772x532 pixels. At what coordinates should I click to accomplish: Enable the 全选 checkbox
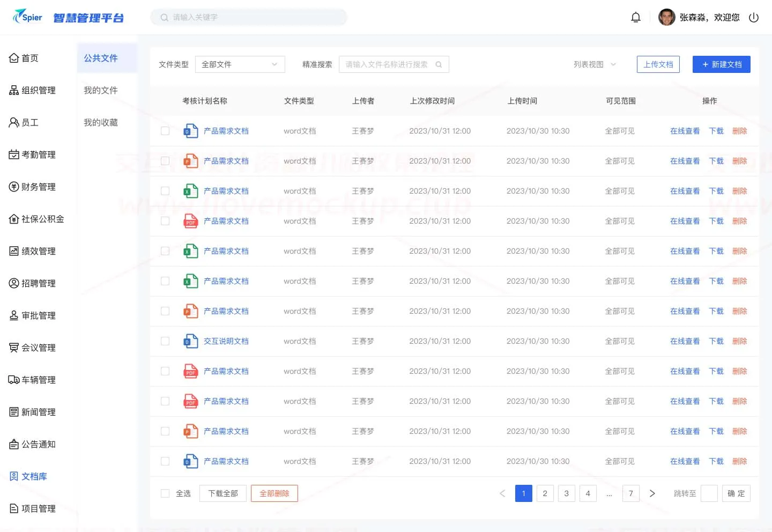(165, 493)
